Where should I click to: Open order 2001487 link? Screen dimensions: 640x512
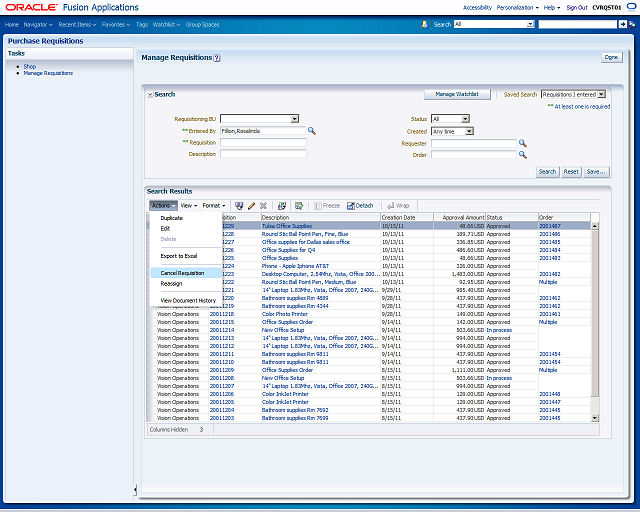point(550,226)
